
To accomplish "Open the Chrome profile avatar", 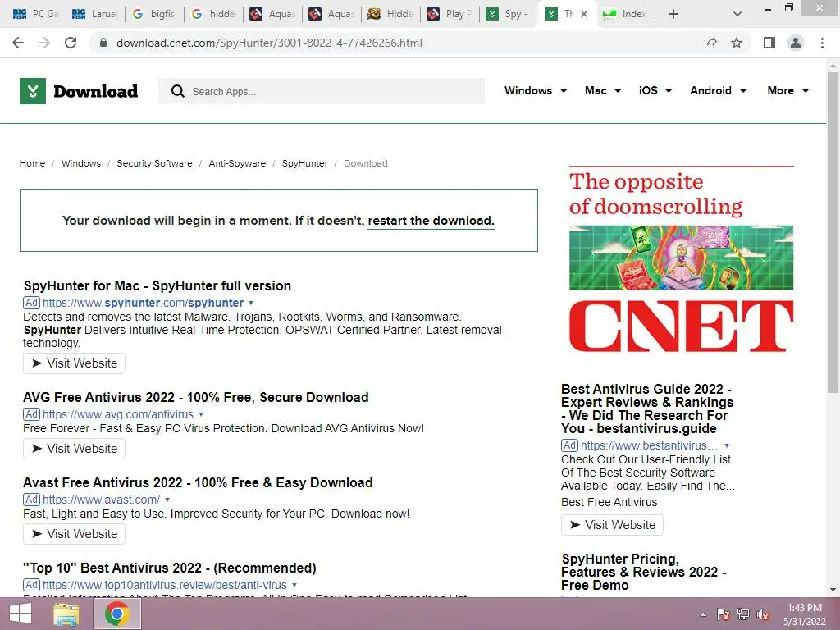I will click(796, 43).
